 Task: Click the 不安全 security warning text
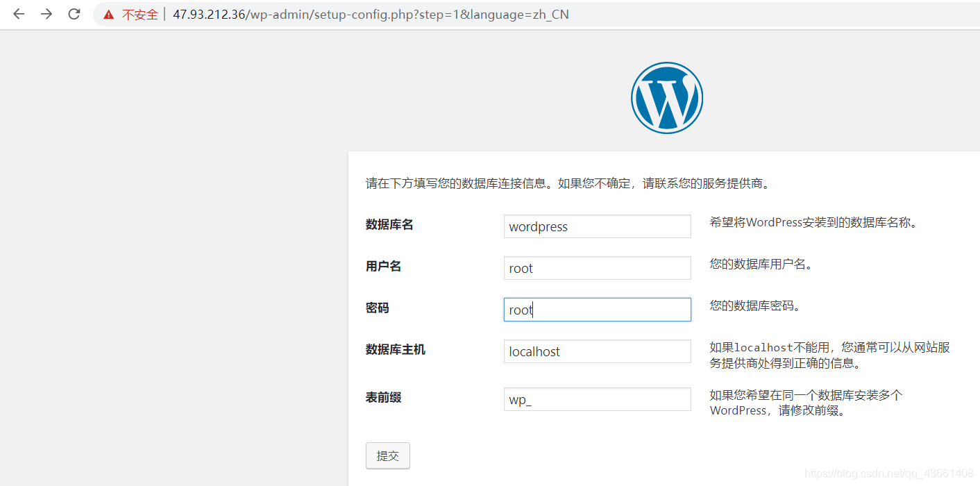pos(140,15)
